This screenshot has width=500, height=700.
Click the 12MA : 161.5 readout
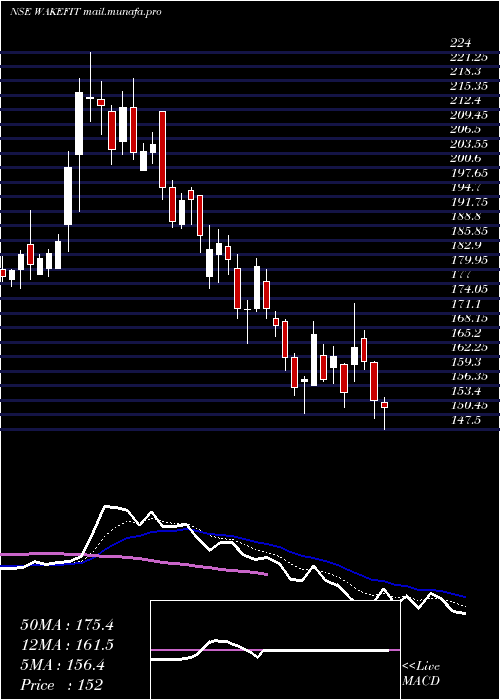coord(67,645)
